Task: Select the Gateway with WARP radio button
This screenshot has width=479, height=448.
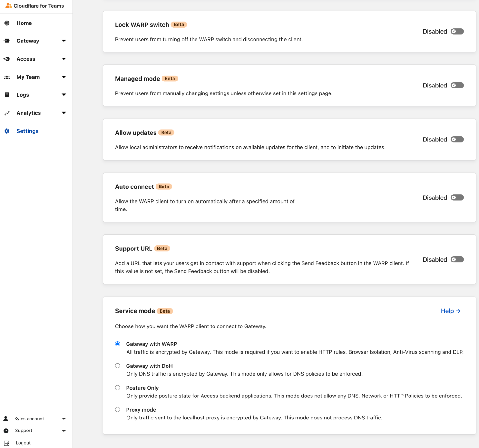Action: point(118,344)
